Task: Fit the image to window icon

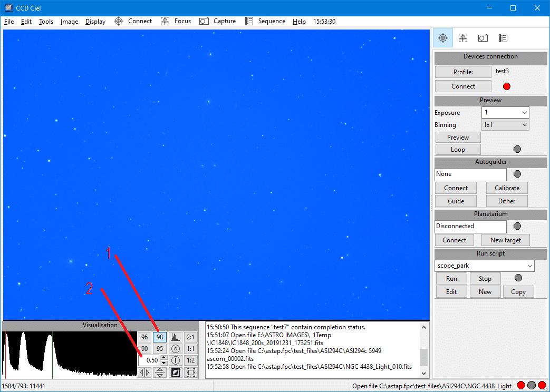Action: [x=190, y=373]
